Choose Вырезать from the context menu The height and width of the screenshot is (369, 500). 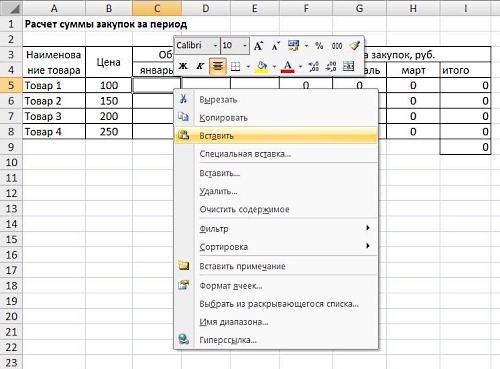276,99
